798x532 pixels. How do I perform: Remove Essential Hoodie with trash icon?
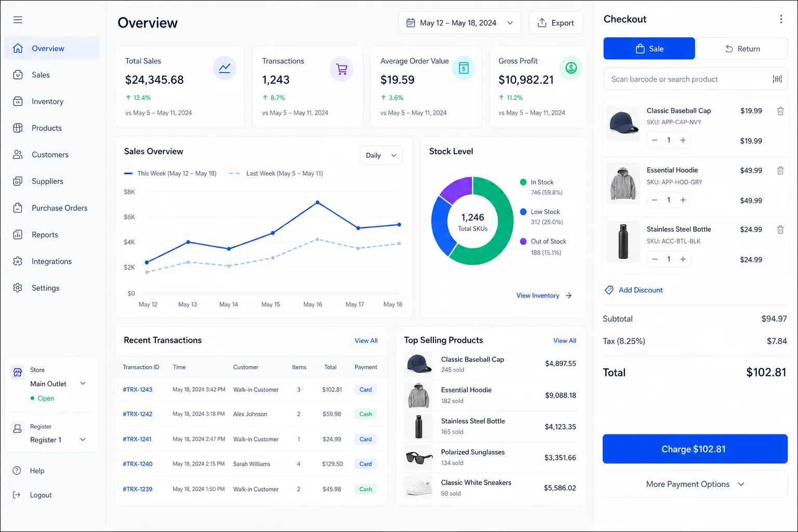pos(780,170)
